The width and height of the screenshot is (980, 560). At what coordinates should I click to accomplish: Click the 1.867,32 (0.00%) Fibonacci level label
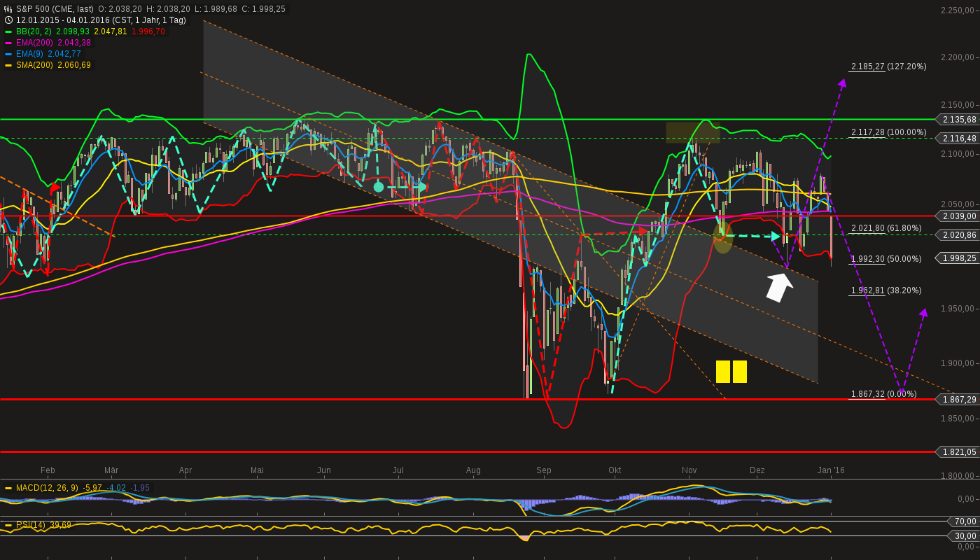pos(882,394)
